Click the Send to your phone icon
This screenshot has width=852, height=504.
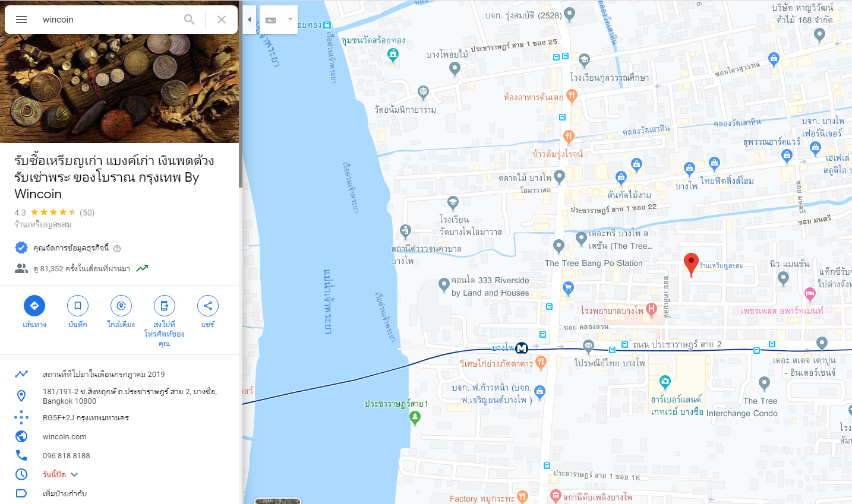[x=165, y=306]
